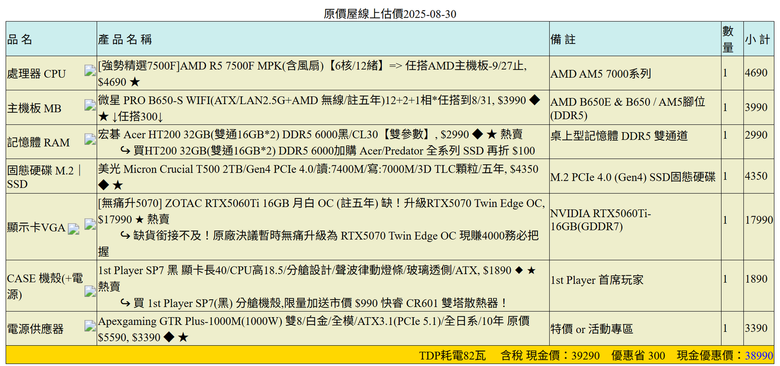
Task: Click the image icon in the CASE 機殼 row
Action: coord(90,291)
